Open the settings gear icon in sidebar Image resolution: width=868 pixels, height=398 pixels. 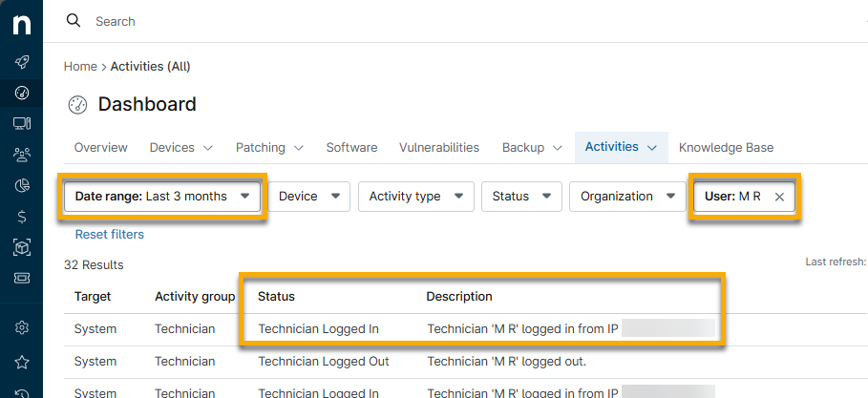coord(21,328)
